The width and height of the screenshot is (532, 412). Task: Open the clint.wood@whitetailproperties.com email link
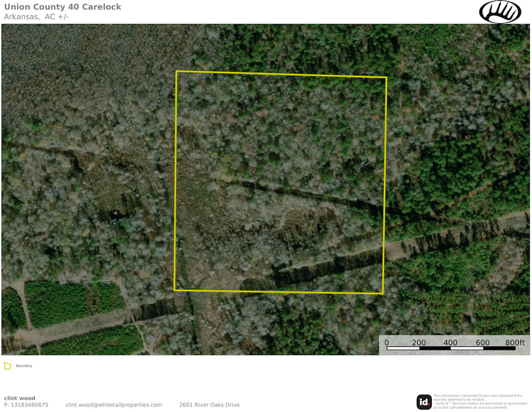[x=114, y=405]
